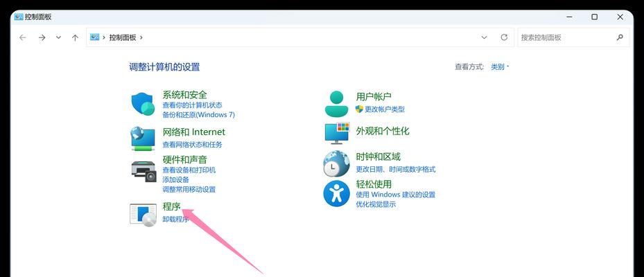Viewport: 644px width, 277px height.
Task: Open the 时钟和区域 category link
Action: [378, 157]
